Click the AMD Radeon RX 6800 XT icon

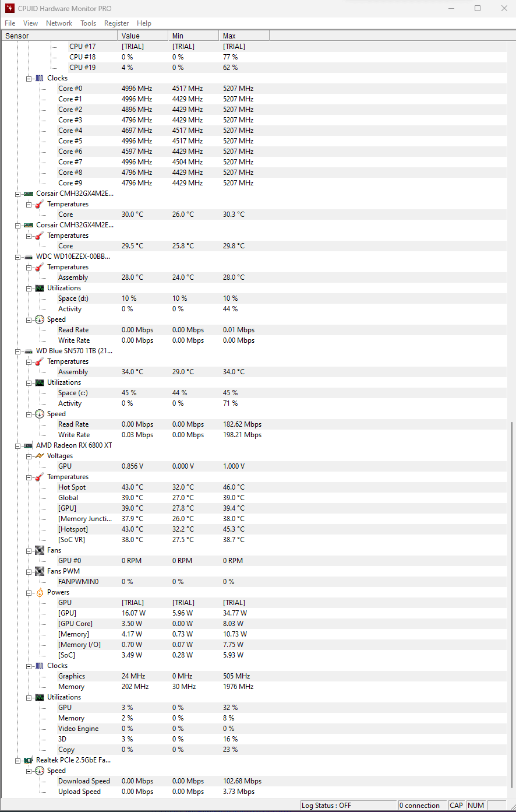click(x=28, y=445)
